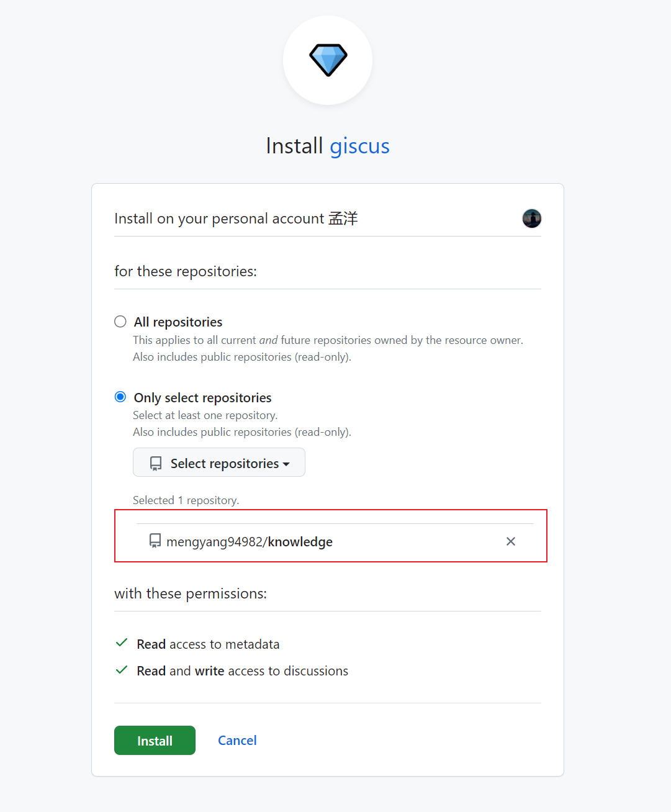
Task: Open the giscus link in the heading
Action: tap(359, 147)
